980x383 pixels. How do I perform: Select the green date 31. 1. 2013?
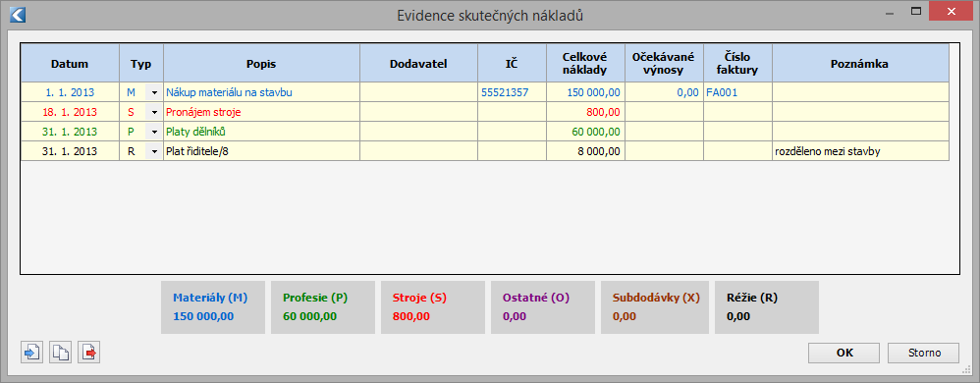click(70, 132)
